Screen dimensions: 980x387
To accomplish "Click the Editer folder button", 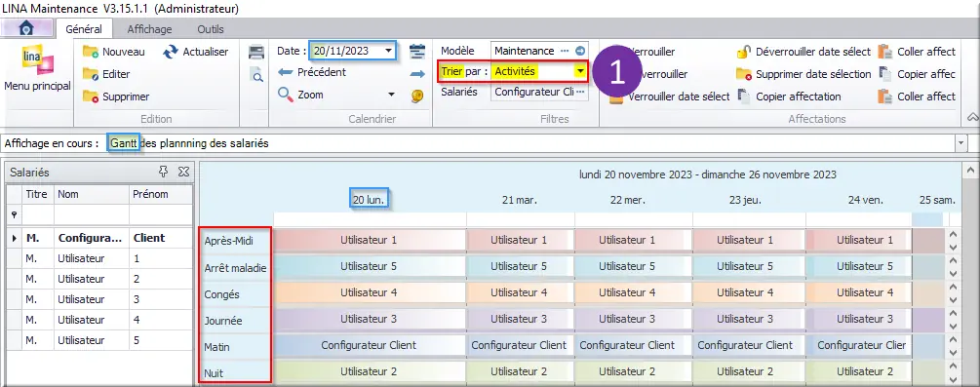I will tap(106, 74).
